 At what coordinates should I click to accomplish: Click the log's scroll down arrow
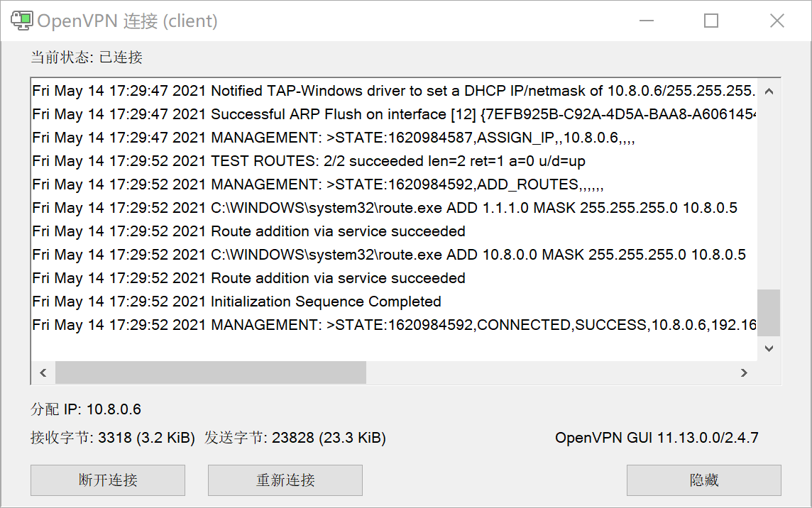(769, 348)
